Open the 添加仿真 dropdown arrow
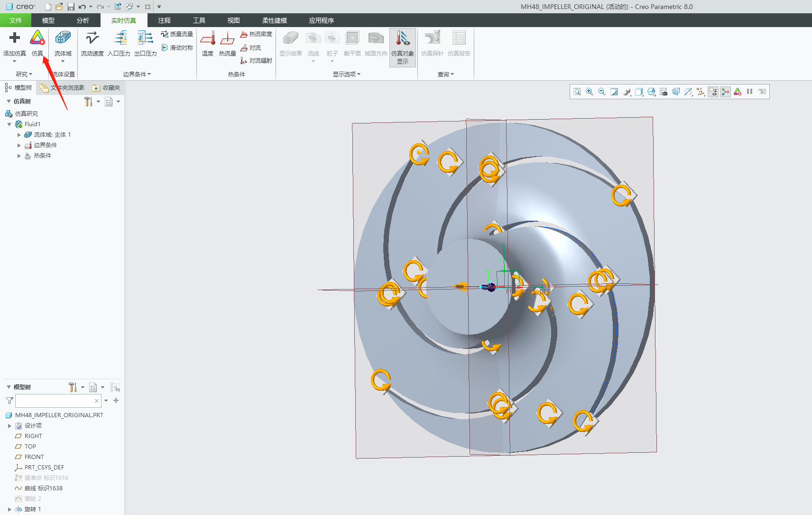This screenshot has height=515, width=812. click(x=14, y=61)
